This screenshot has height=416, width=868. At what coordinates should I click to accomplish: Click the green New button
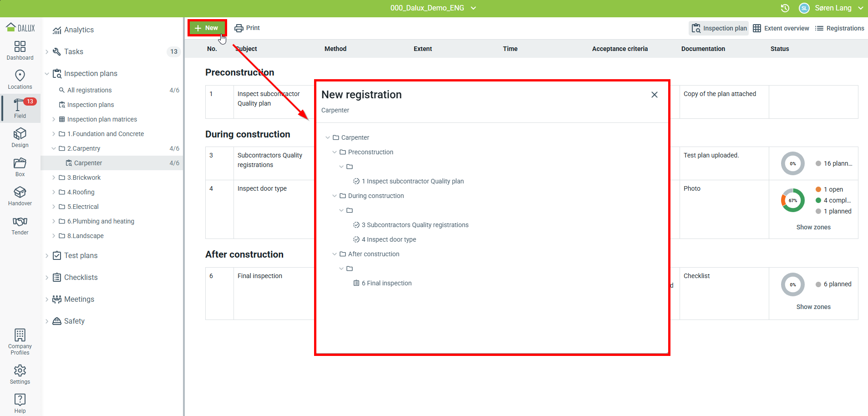207,28
